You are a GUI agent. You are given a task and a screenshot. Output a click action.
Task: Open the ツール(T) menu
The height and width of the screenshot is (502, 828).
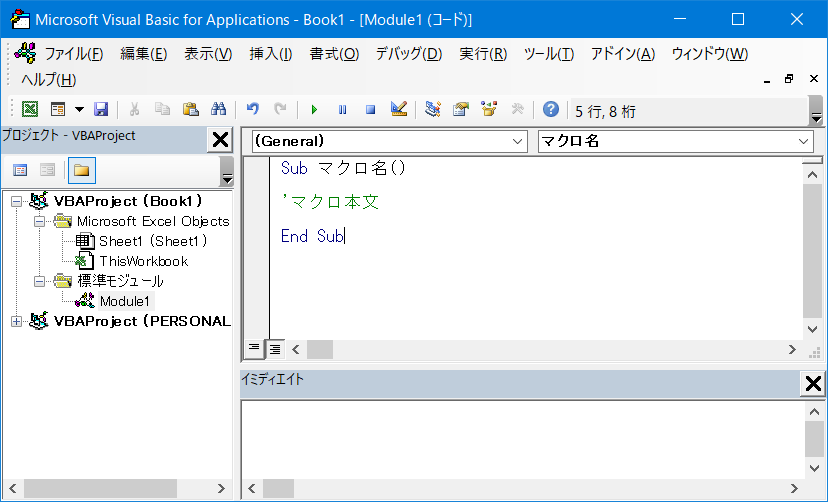(549, 53)
